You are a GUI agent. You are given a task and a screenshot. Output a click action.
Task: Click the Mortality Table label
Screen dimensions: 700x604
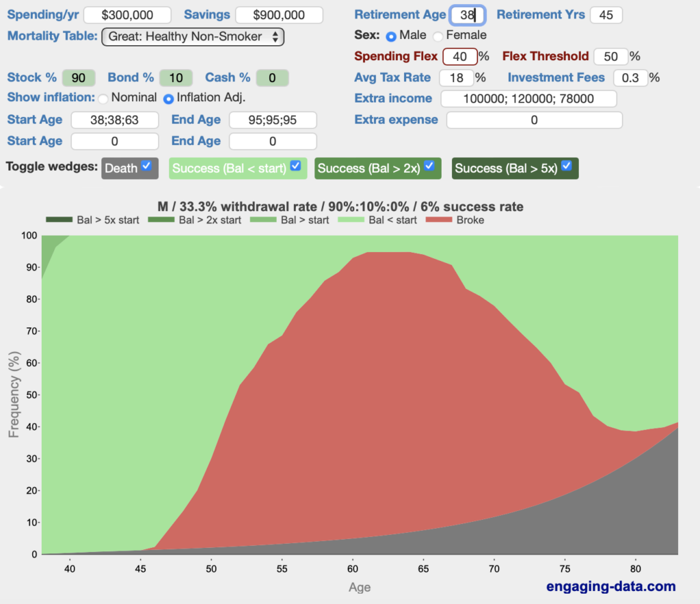52,36
